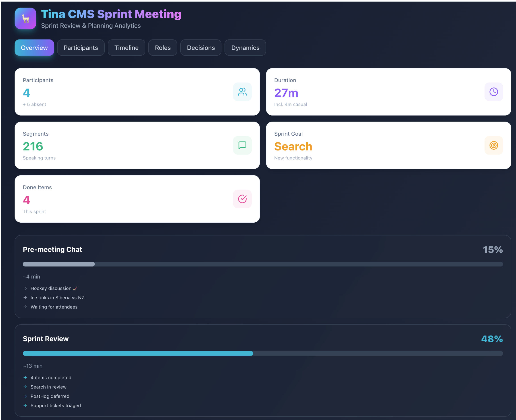
Task: Click the Sprint Goal card label
Action: pyautogui.click(x=288, y=134)
